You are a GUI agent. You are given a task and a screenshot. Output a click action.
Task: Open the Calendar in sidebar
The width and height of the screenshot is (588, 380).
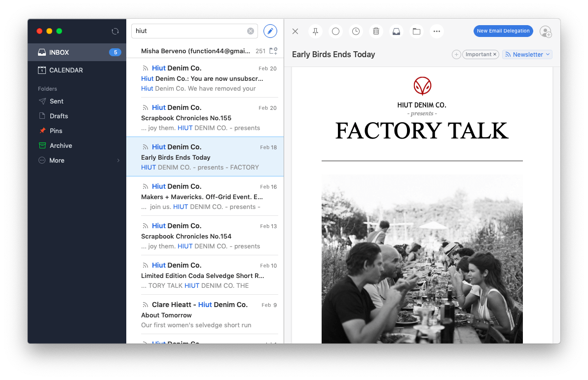click(66, 70)
